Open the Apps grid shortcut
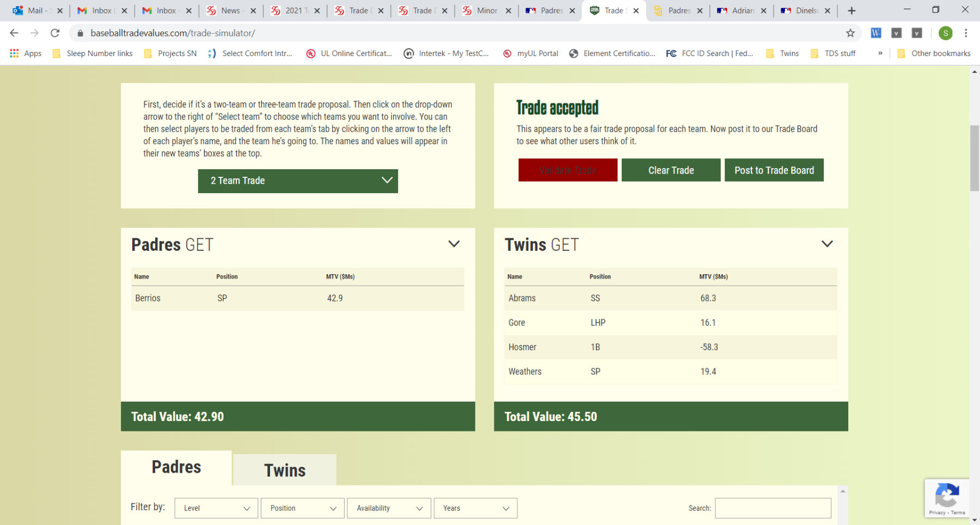This screenshot has height=525, width=980. click(26, 53)
